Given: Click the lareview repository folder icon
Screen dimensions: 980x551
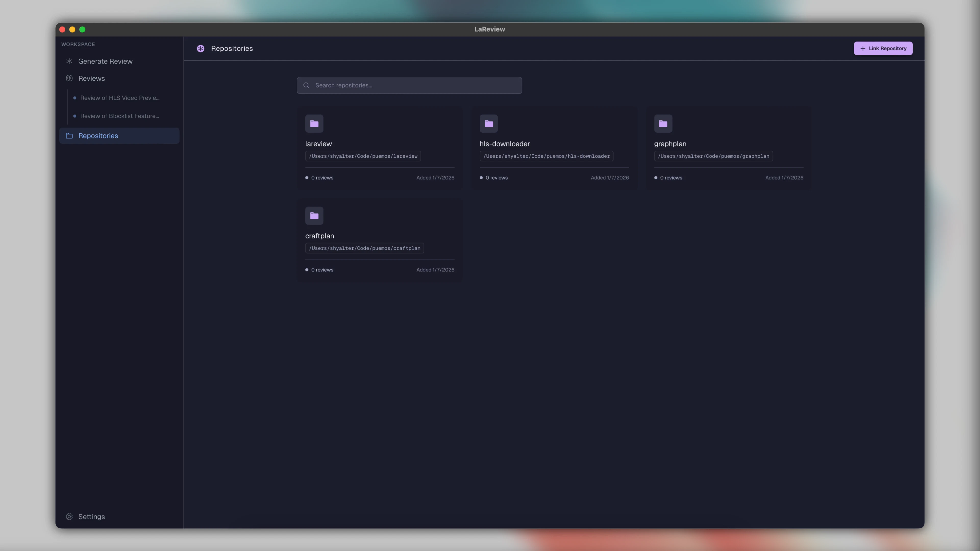Looking at the screenshot, I should pyautogui.click(x=314, y=123).
